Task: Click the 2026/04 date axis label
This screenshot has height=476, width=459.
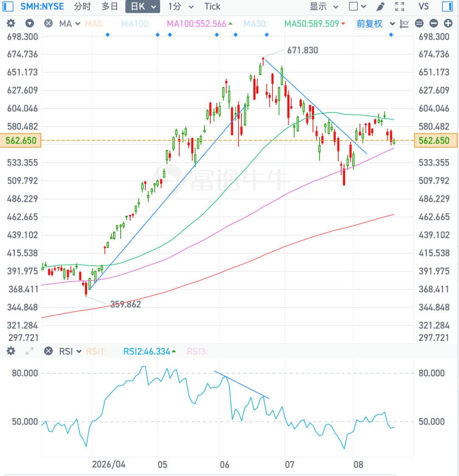Action: (x=109, y=465)
